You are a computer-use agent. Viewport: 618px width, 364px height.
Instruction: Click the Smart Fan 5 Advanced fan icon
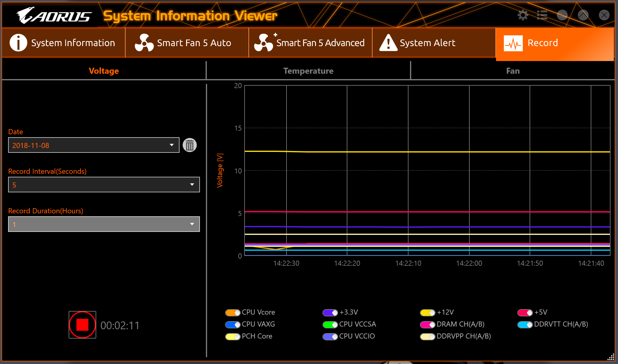pyautogui.click(x=264, y=43)
